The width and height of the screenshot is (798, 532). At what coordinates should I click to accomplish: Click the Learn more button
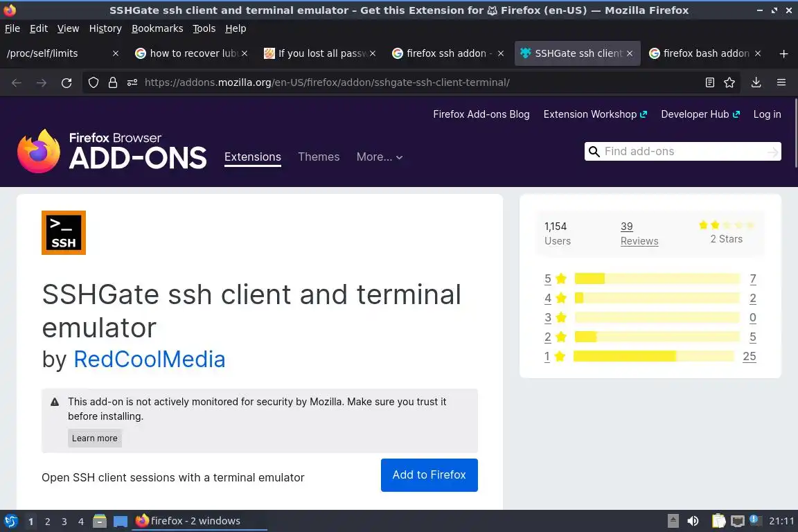[x=95, y=438]
